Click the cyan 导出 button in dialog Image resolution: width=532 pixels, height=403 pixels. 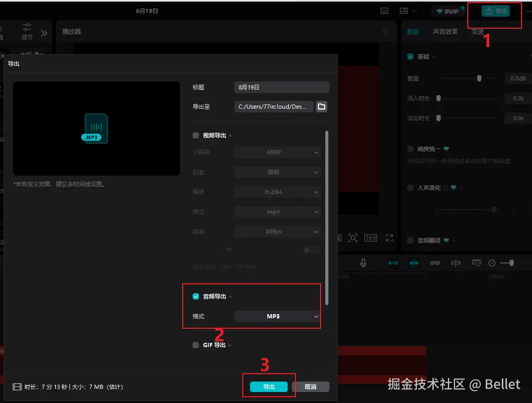click(x=269, y=387)
